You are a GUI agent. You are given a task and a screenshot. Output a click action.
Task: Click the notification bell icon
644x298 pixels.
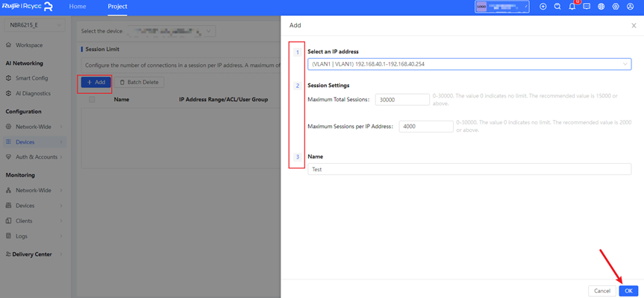572,7
